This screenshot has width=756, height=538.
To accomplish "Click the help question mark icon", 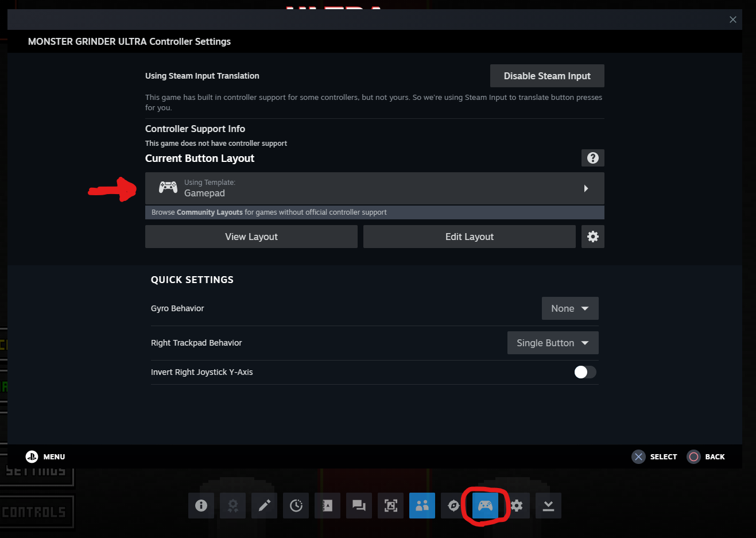I will [593, 158].
